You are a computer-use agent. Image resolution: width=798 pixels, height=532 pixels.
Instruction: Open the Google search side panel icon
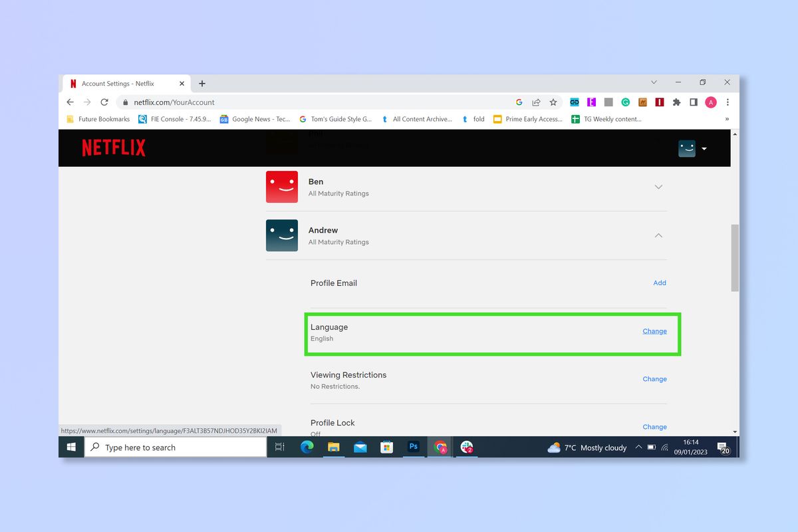pyautogui.click(x=519, y=102)
